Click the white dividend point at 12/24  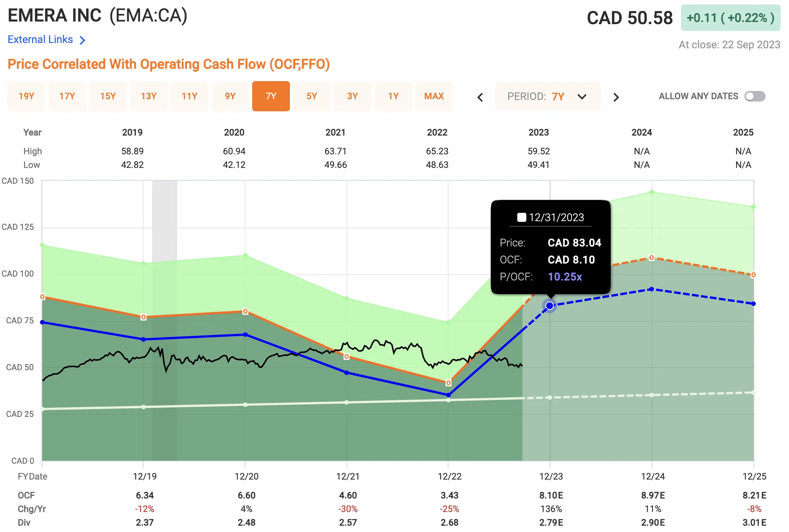coord(652,395)
